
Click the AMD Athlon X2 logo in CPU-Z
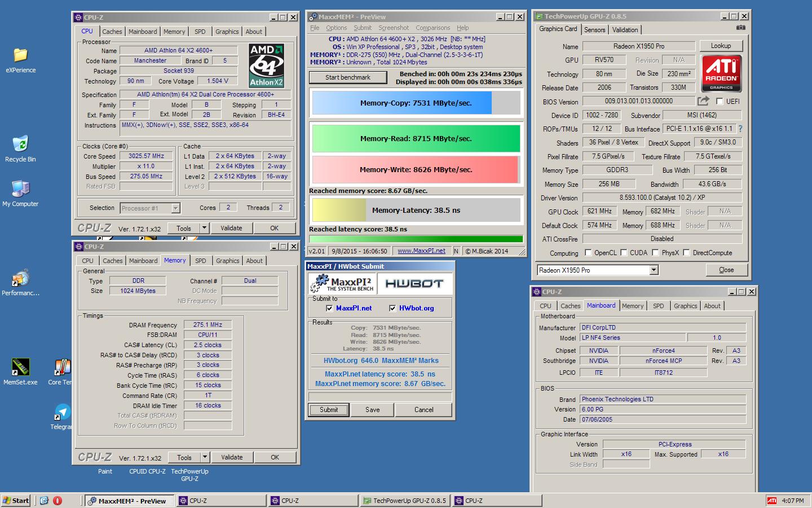click(267, 66)
